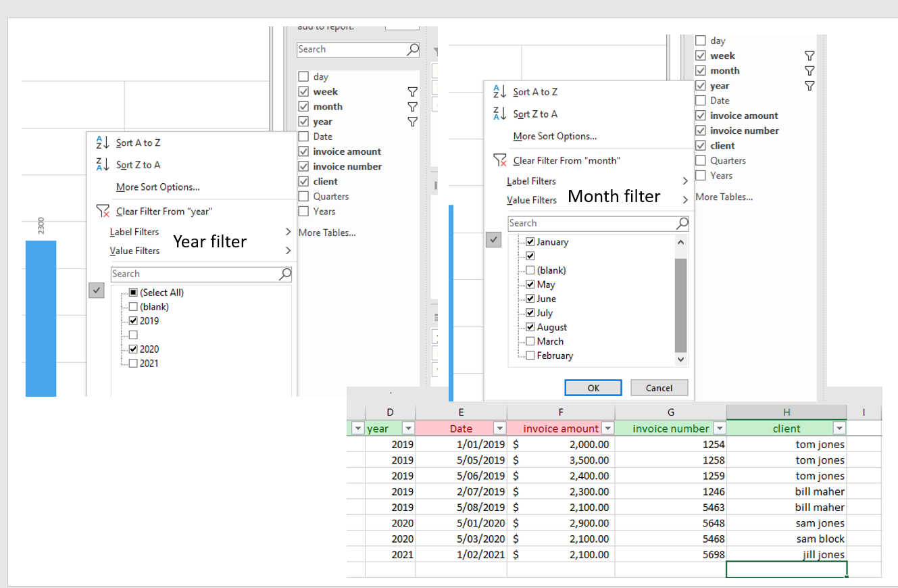Select More Sort Options in the Year menu
Image resolution: width=898 pixels, height=588 pixels.
coord(157,187)
